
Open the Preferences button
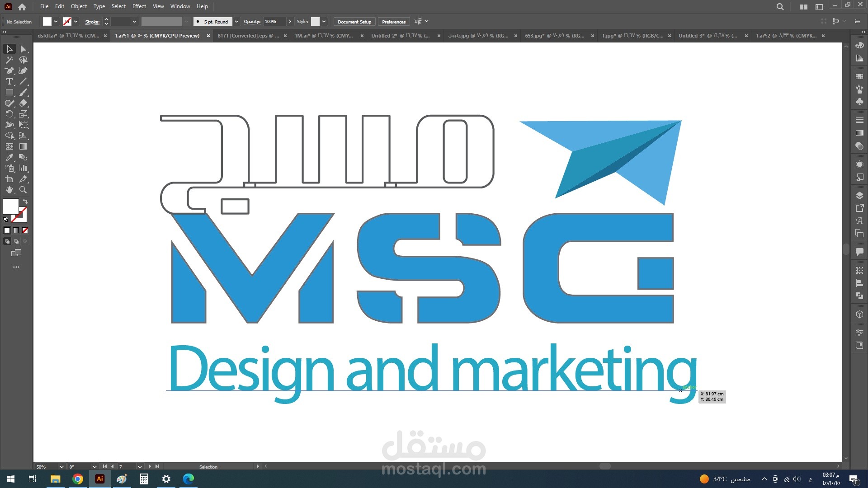click(393, 22)
